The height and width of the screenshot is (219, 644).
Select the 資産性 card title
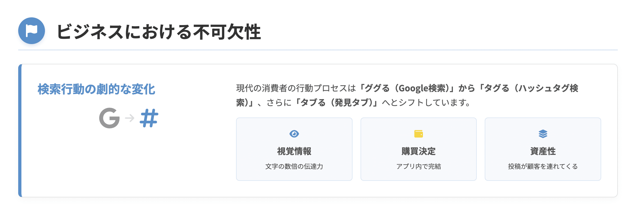543,151
